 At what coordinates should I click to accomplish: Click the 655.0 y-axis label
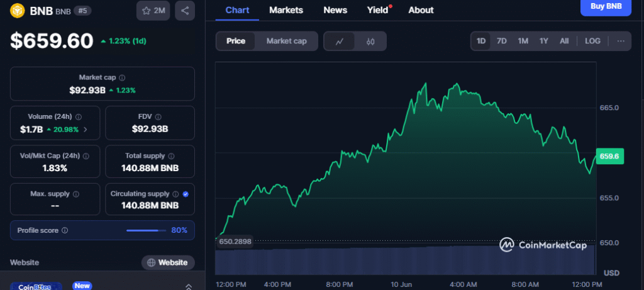609,198
